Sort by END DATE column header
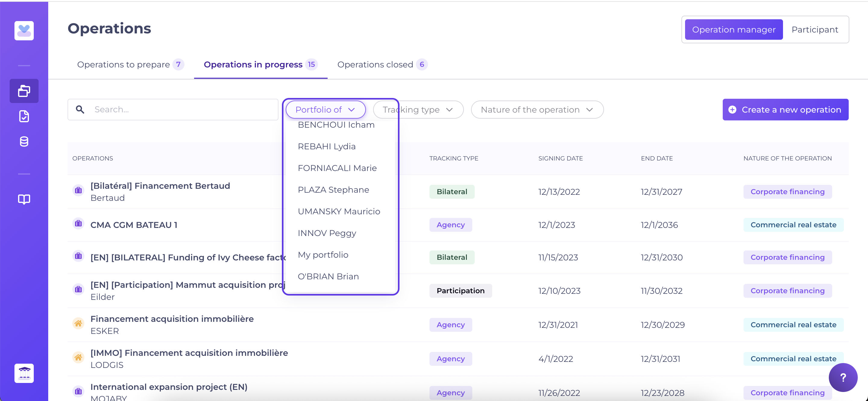Image resolution: width=868 pixels, height=401 pixels. click(657, 158)
